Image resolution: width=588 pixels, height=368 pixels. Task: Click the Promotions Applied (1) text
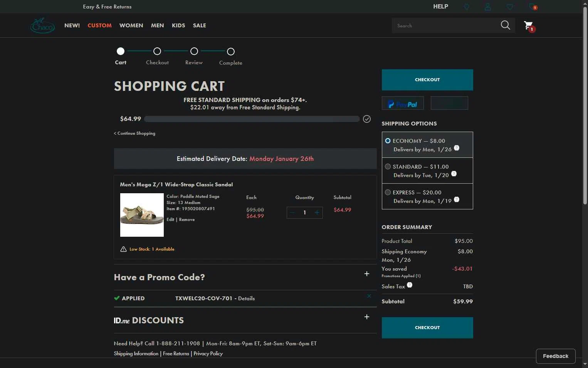(401, 276)
